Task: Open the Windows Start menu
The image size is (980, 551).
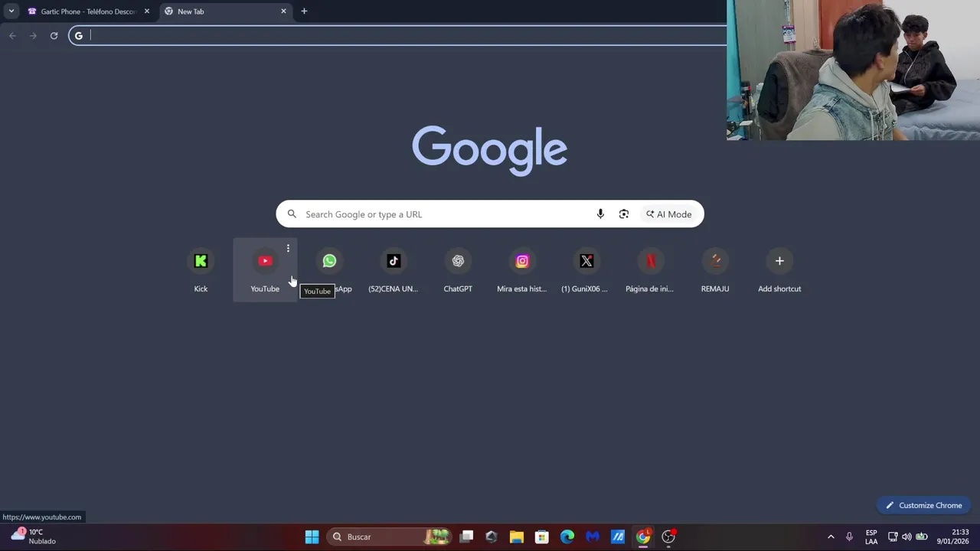Action: pyautogui.click(x=312, y=536)
